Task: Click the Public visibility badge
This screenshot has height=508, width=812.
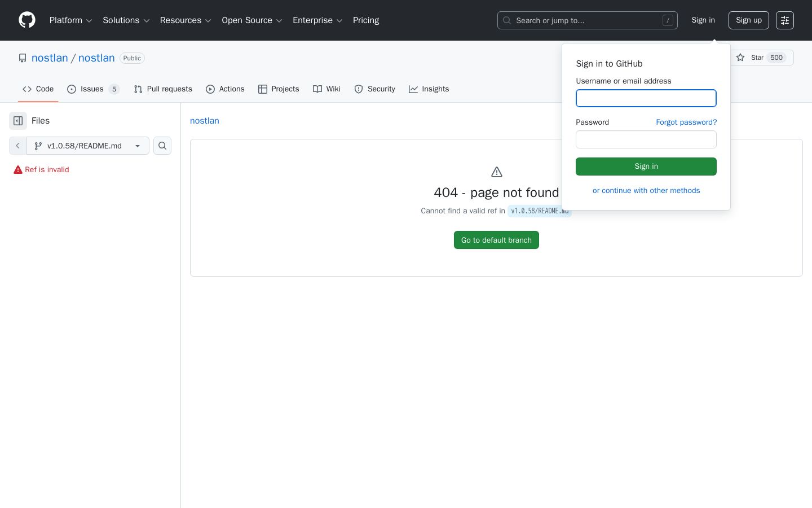Action: tap(132, 58)
